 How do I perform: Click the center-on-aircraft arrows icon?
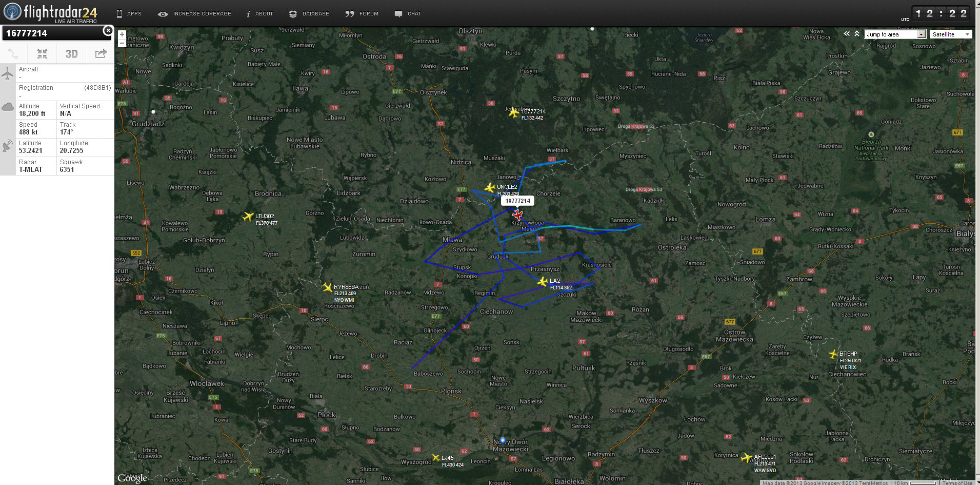pyautogui.click(x=42, y=54)
